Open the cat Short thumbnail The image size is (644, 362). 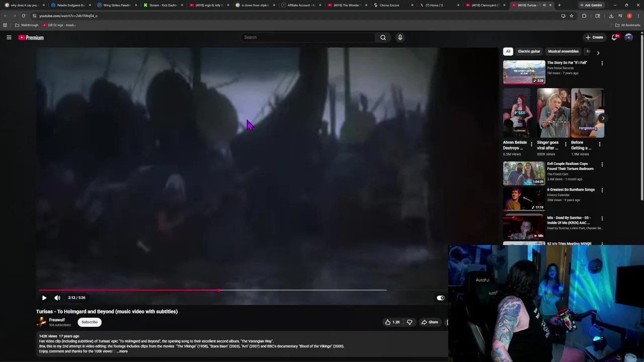(588, 113)
